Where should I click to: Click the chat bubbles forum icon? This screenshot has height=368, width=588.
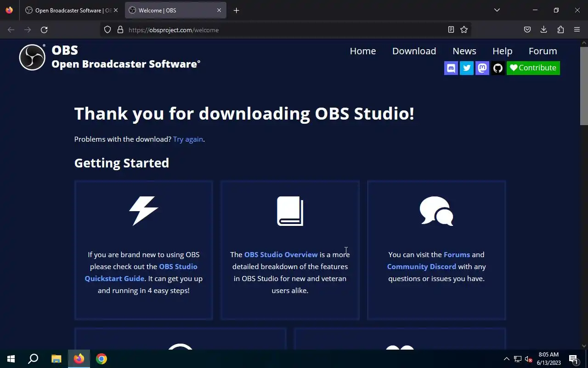point(436,211)
